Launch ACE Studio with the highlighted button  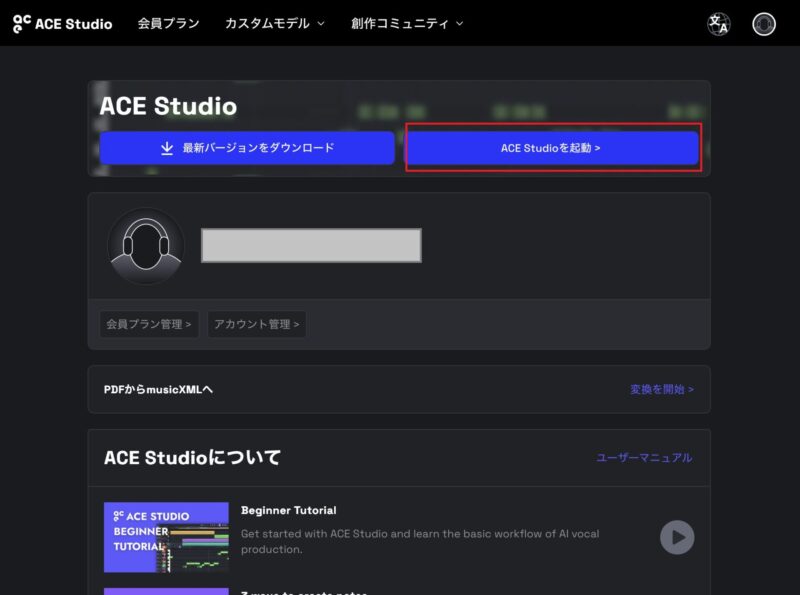[x=553, y=147]
